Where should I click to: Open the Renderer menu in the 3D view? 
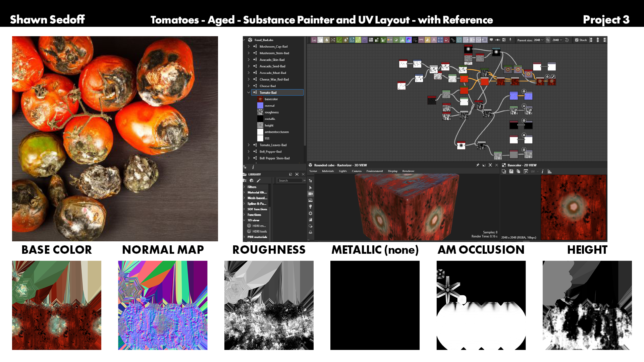coord(408,171)
